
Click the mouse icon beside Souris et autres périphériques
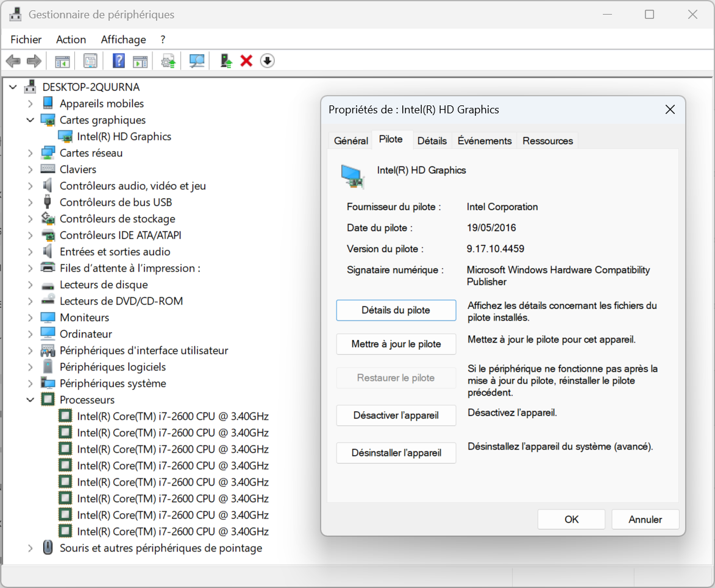coord(48,547)
